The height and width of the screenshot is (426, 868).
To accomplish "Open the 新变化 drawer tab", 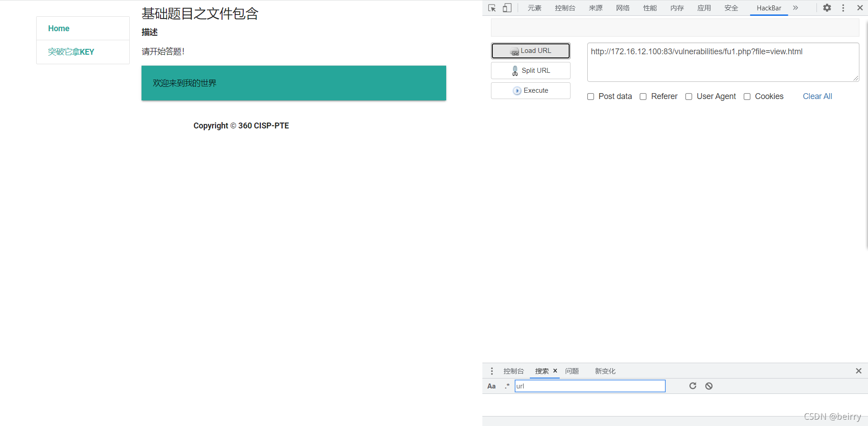I will point(605,371).
